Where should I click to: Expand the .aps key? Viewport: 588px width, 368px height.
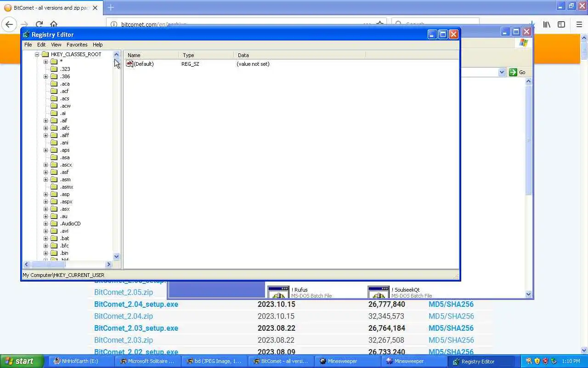pyautogui.click(x=45, y=150)
